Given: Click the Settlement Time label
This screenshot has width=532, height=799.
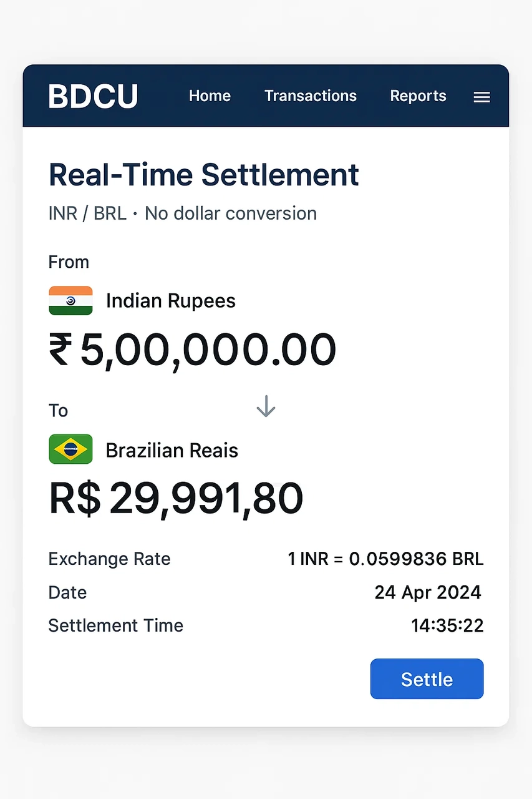Looking at the screenshot, I should pyautogui.click(x=116, y=625).
